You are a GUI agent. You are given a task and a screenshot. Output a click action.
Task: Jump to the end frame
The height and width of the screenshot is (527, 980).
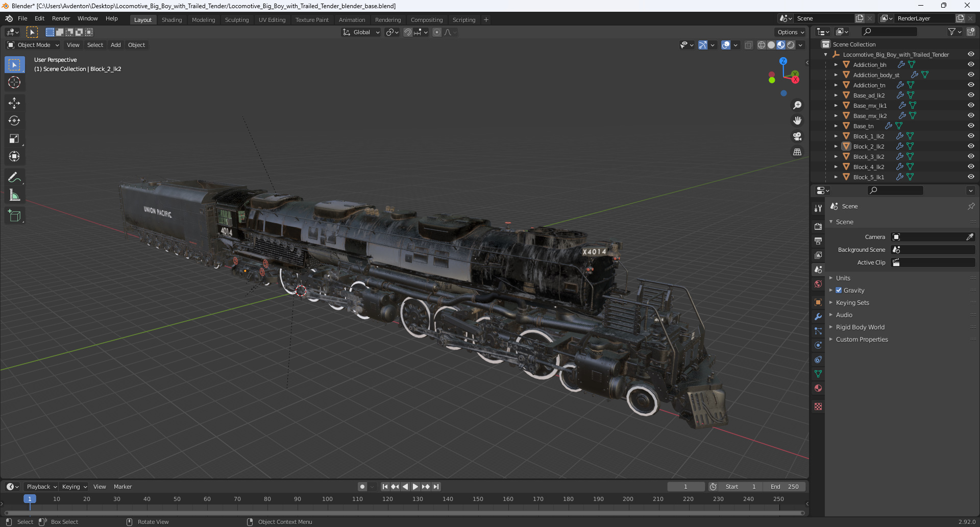[436, 487]
